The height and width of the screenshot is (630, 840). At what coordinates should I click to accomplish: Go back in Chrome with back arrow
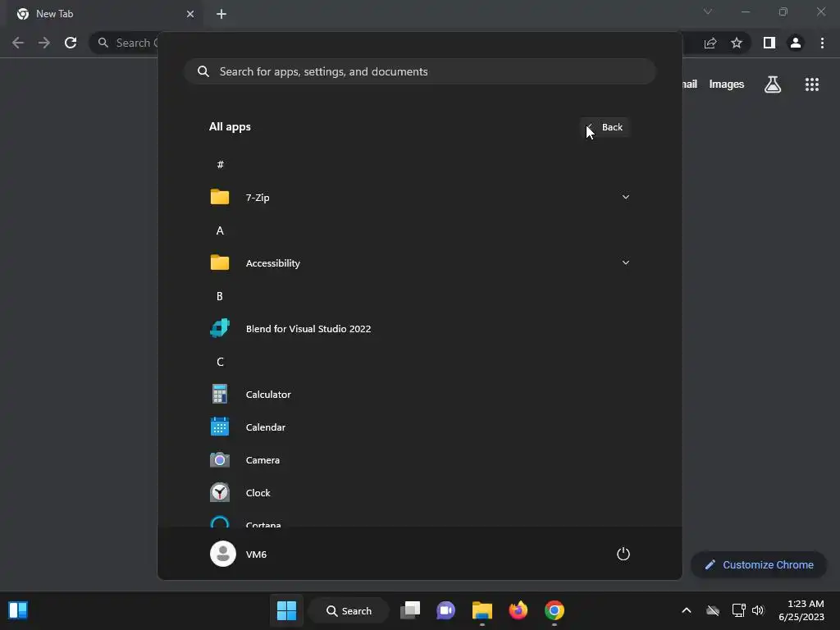pos(18,43)
